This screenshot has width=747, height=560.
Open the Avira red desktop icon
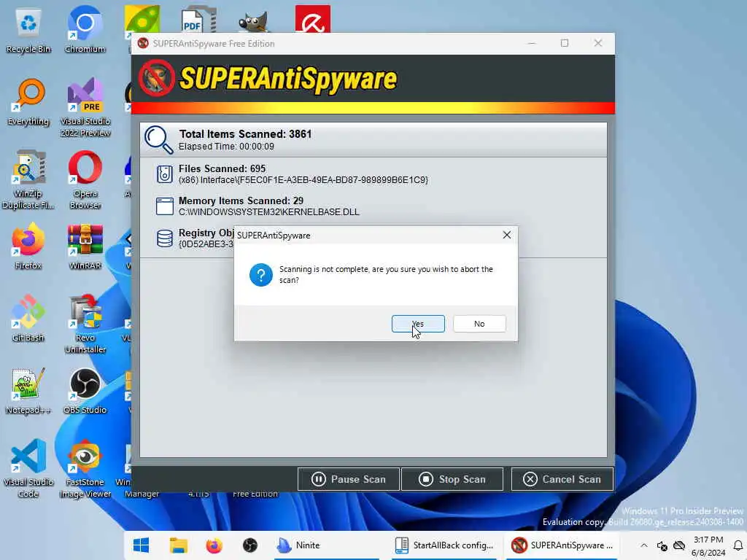(312, 19)
